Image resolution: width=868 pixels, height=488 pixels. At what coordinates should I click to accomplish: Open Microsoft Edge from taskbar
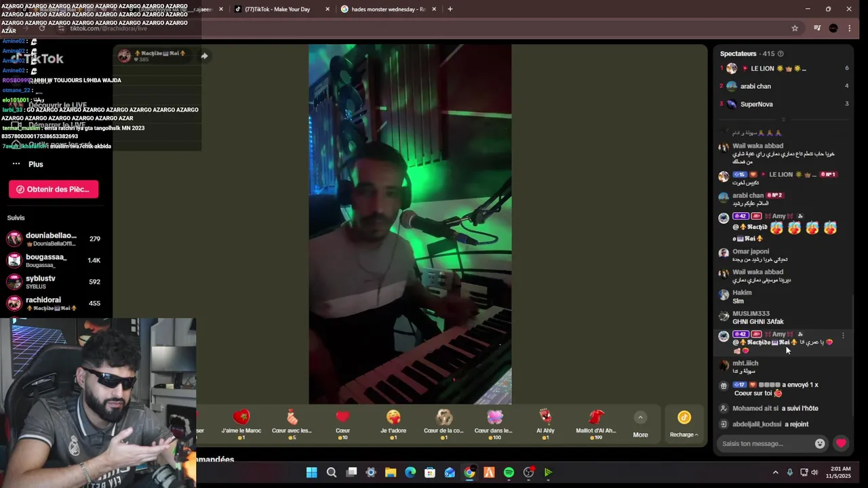click(410, 472)
